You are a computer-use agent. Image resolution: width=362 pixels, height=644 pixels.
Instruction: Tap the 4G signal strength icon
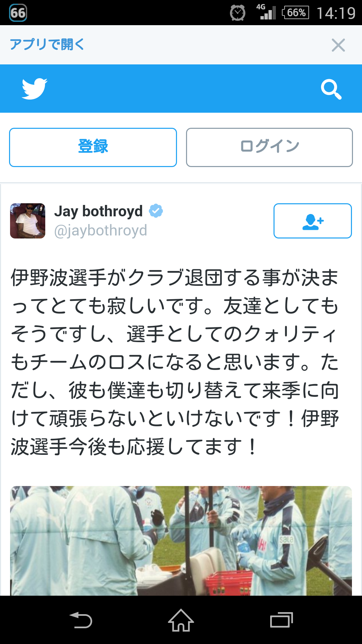tap(266, 12)
